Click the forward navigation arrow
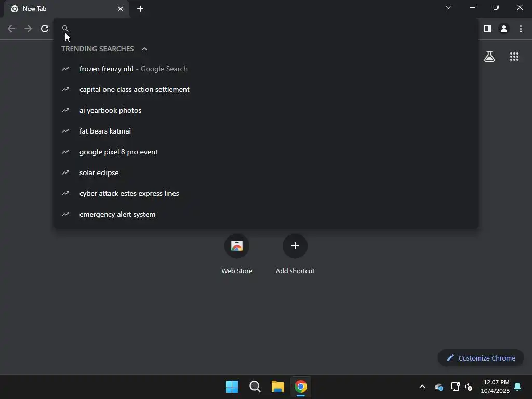 [28, 29]
